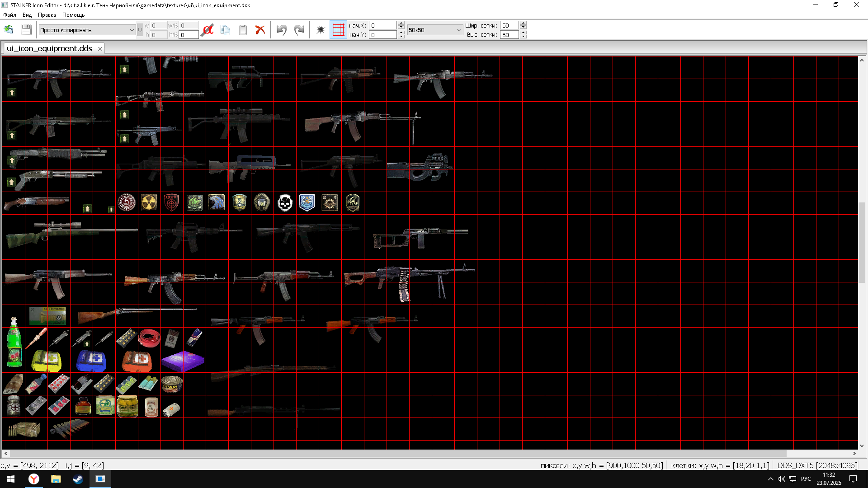Image resolution: width=868 pixels, height=488 pixels.
Task: Click the red Dolg shield emblem
Action: 171,202
